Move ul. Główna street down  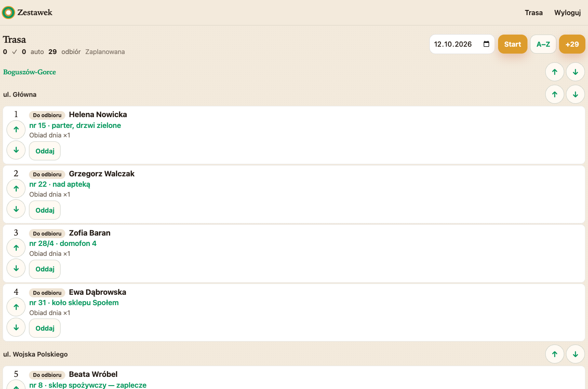tap(575, 94)
